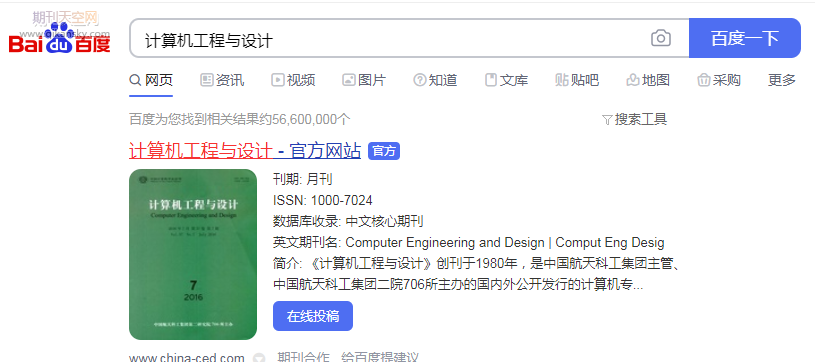Open the 采购 tab
The height and width of the screenshot is (362, 815).
[x=719, y=80]
